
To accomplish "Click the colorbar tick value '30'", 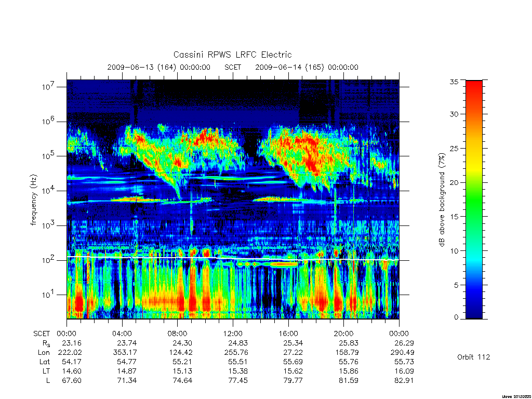I will [x=454, y=114].
